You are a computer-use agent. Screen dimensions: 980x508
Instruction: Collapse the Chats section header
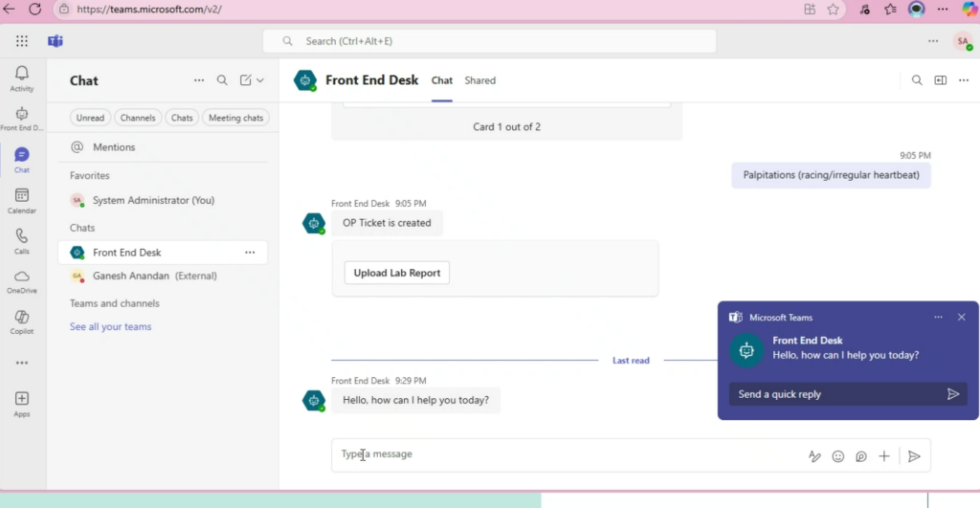pyautogui.click(x=82, y=228)
